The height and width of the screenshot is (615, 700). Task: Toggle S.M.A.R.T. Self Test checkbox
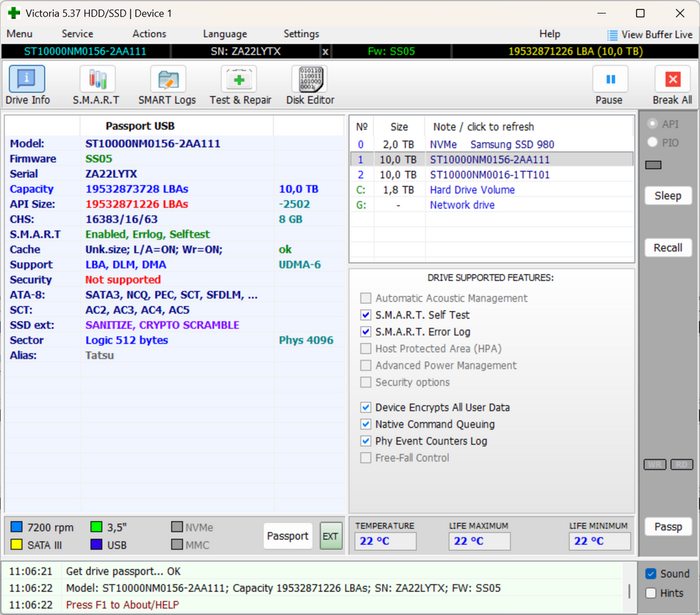click(366, 315)
